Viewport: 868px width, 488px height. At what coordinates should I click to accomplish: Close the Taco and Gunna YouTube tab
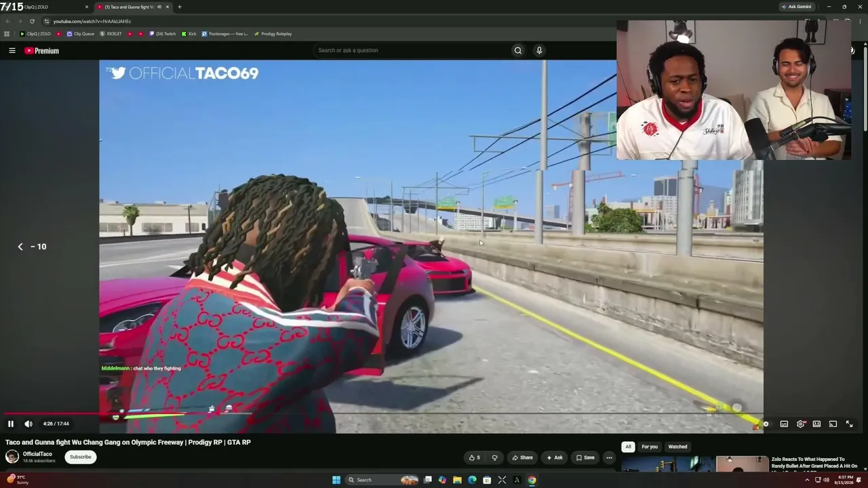(x=167, y=7)
